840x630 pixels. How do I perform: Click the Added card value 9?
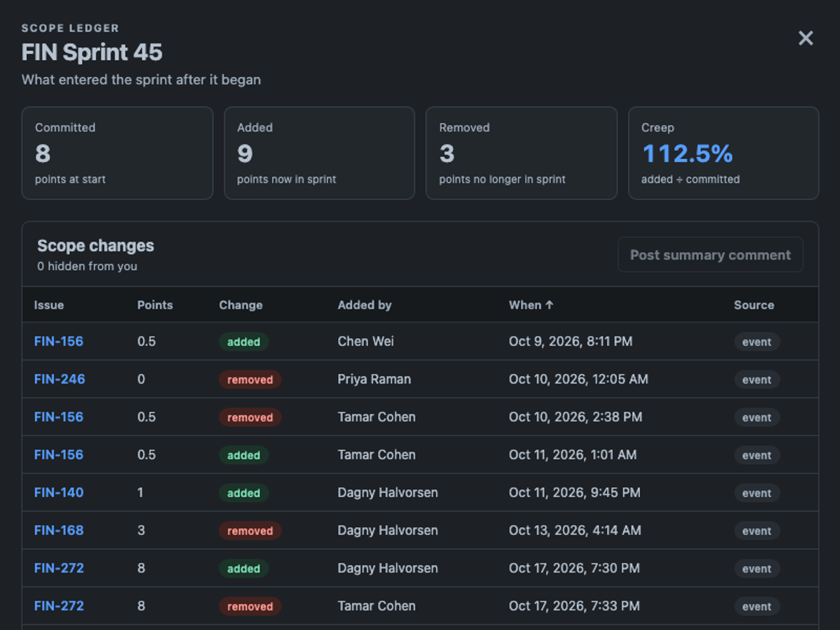click(x=245, y=153)
